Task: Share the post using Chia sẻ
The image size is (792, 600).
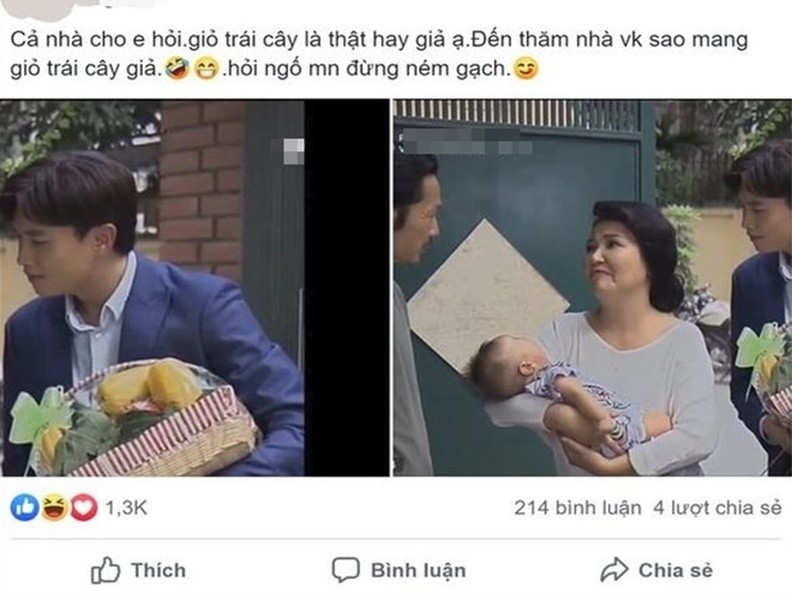Action: pos(657,570)
